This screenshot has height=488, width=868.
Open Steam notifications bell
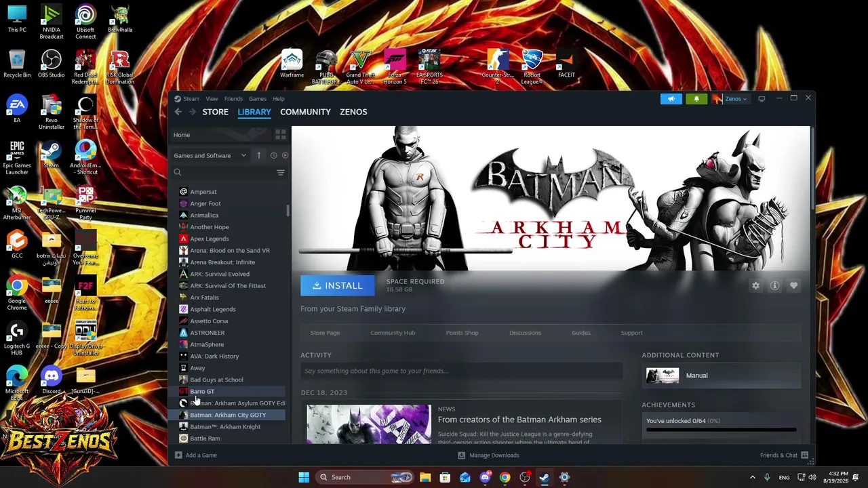[696, 99]
